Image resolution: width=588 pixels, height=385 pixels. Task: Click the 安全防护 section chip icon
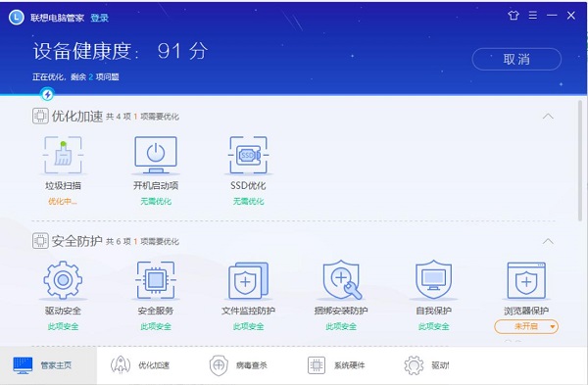(40, 241)
